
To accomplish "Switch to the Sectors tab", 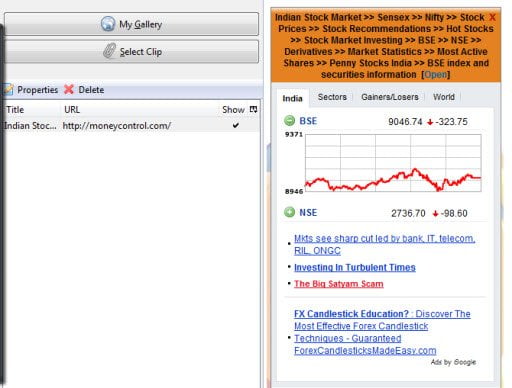I will (x=332, y=97).
